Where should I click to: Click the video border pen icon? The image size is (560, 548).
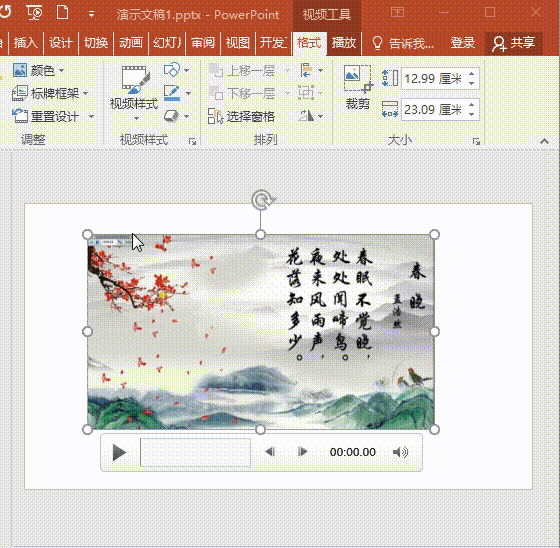point(172,93)
